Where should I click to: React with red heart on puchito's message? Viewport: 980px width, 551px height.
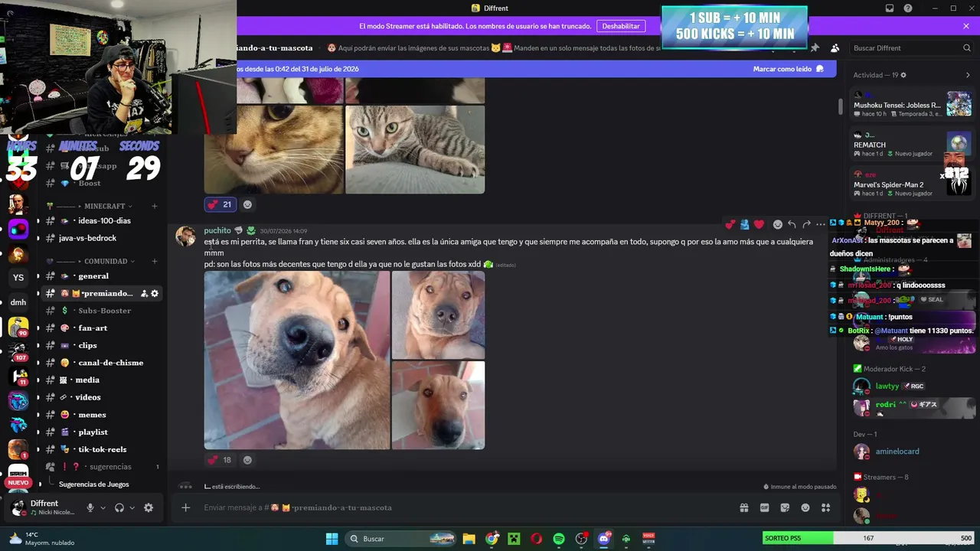coord(759,224)
